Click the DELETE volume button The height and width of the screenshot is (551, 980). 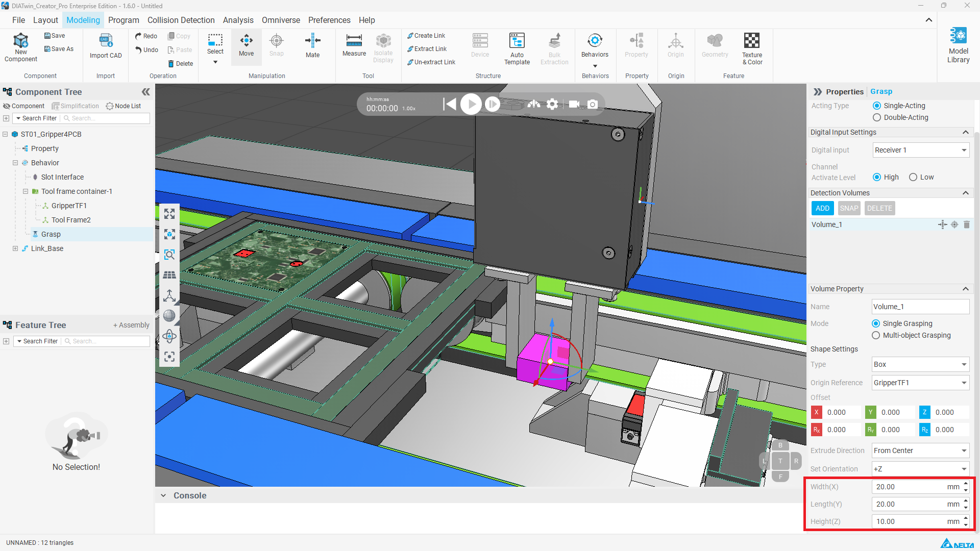pyautogui.click(x=879, y=208)
